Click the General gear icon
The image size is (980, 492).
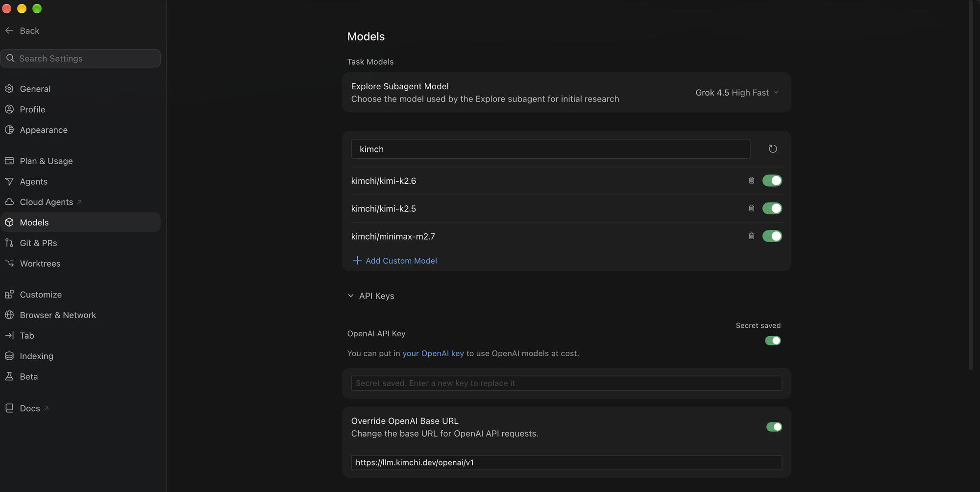coord(9,89)
